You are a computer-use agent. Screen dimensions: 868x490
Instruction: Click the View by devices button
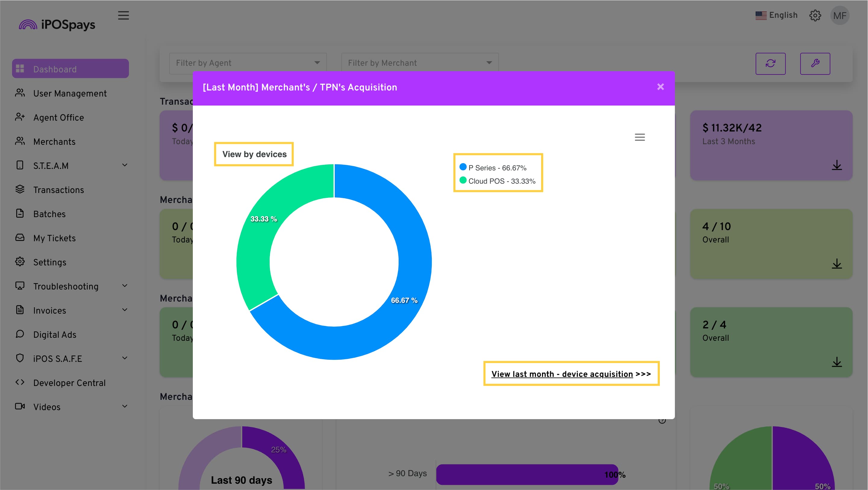pyautogui.click(x=254, y=154)
